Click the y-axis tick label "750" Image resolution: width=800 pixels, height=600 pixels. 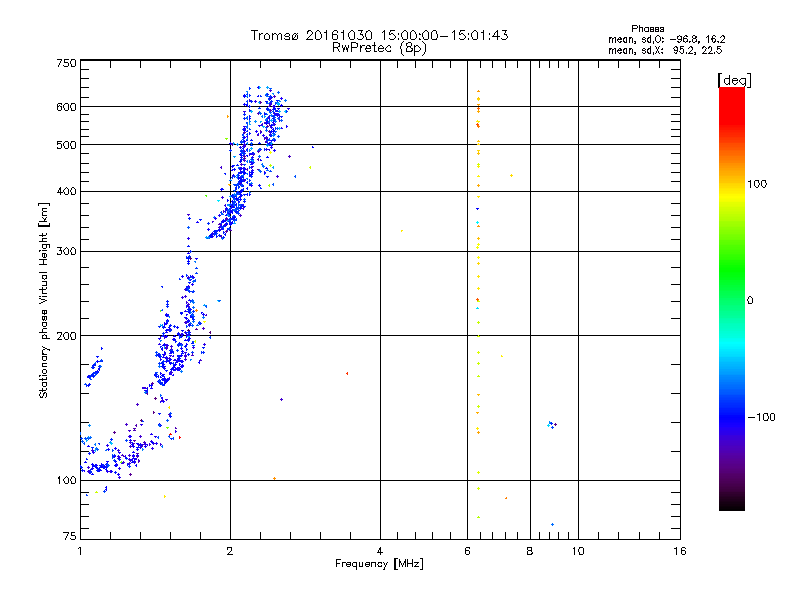coord(66,64)
